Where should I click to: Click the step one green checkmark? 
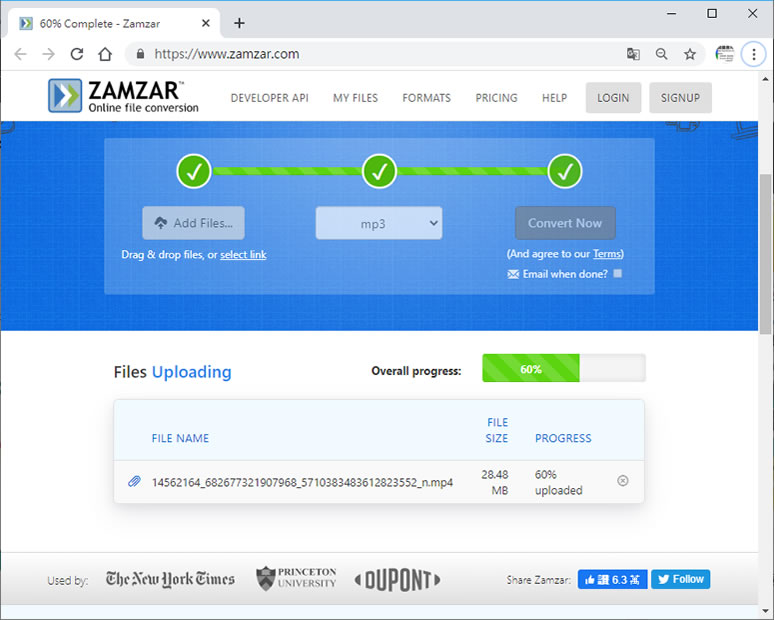pyautogui.click(x=194, y=172)
